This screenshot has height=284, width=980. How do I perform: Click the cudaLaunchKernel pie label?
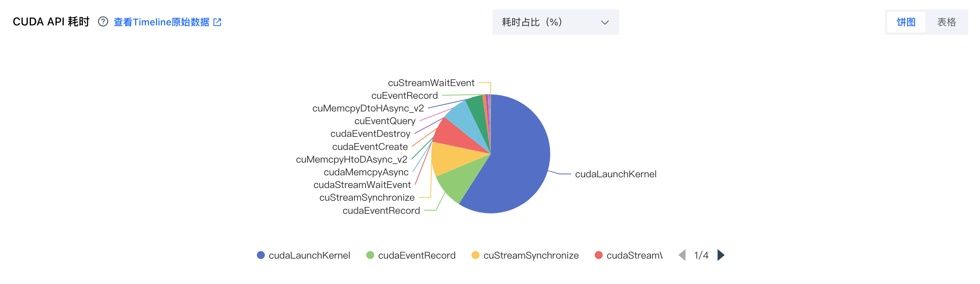(616, 174)
